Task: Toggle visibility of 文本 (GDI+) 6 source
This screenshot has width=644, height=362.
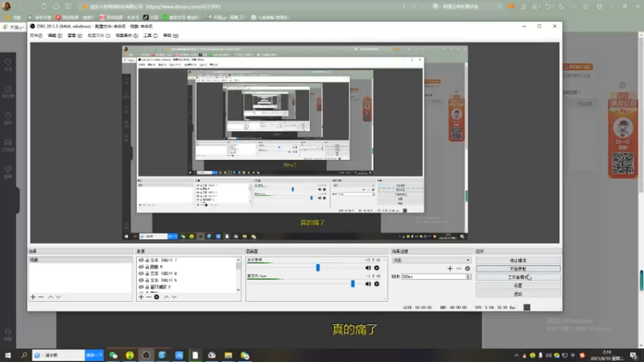Action: tap(141, 274)
